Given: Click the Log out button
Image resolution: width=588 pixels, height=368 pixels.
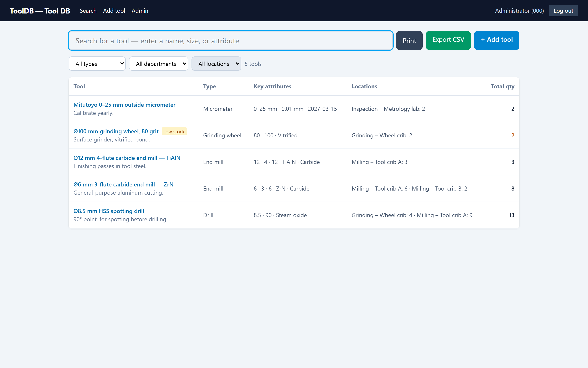Looking at the screenshot, I should click(x=563, y=11).
